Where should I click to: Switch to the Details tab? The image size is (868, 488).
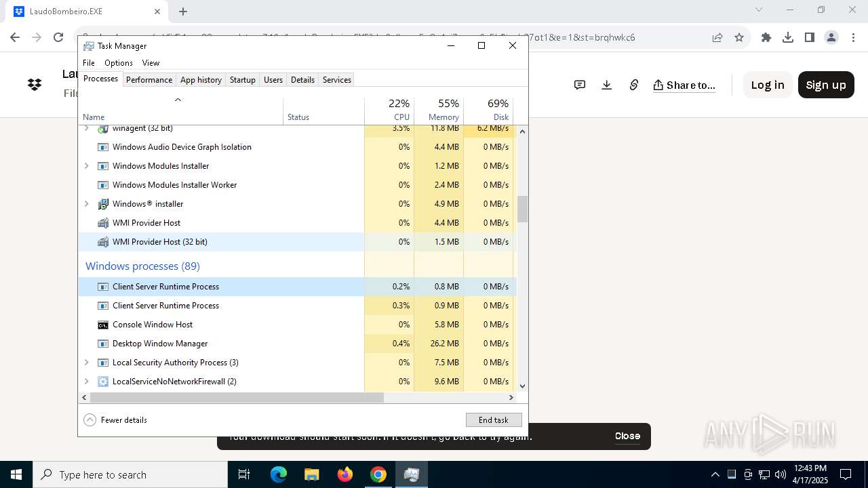[x=302, y=79]
